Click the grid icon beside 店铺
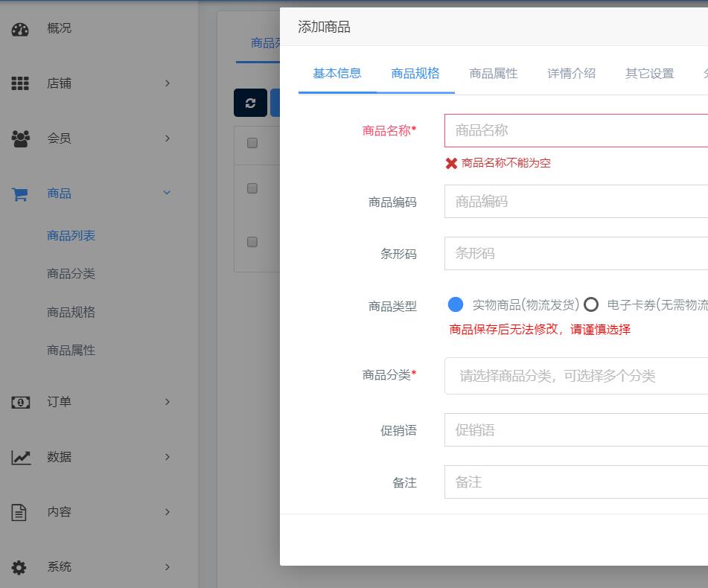The height and width of the screenshot is (588, 708). click(20, 83)
